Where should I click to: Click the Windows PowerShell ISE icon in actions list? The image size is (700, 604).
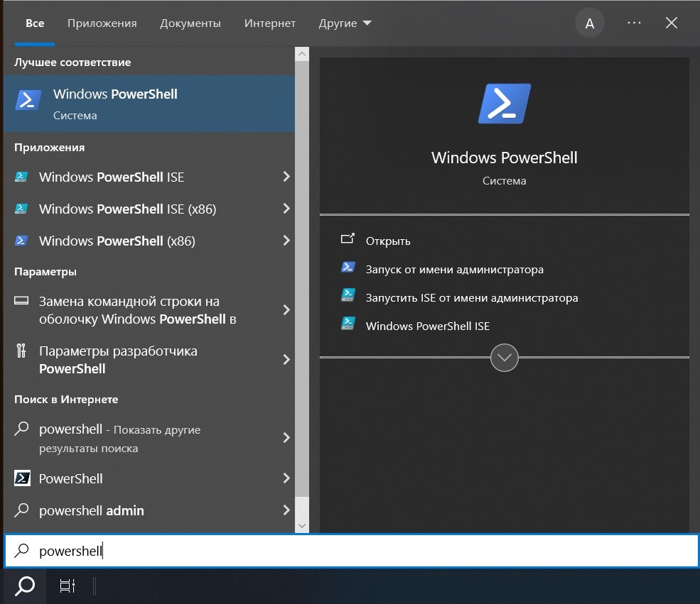(x=348, y=324)
